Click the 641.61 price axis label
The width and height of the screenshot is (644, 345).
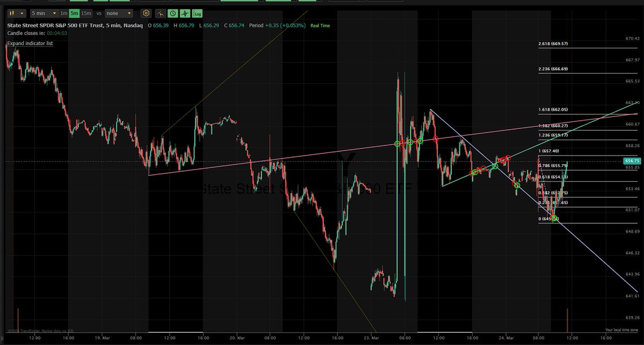pos(632,296)
